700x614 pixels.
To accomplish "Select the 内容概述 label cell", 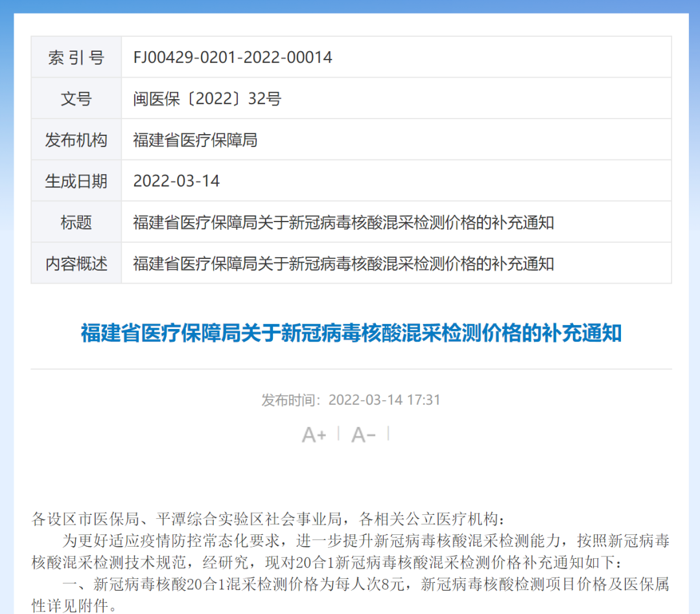I will (x=76, y=264).
